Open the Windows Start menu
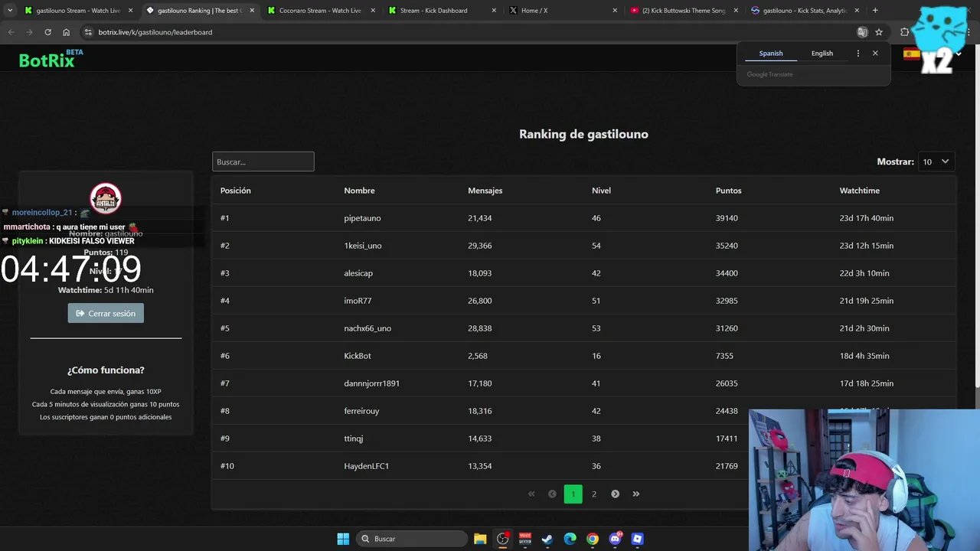Viewport: 980px width, 551px height. [343, 539]
